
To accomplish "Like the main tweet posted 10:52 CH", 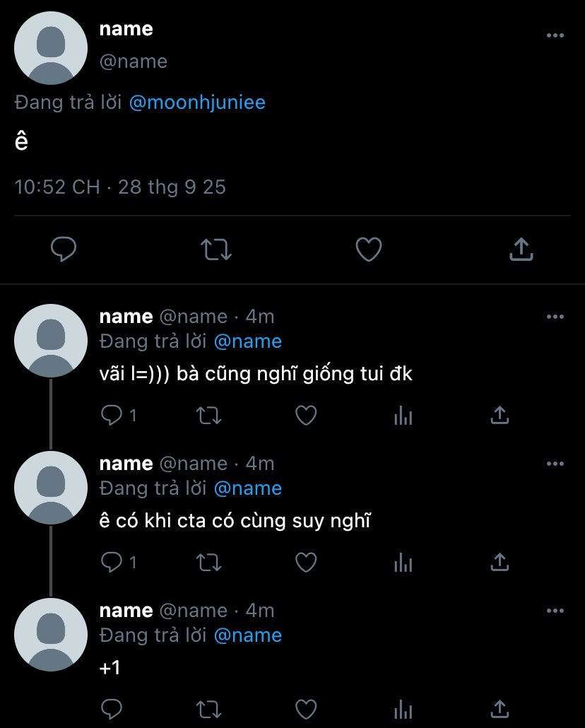I will pyautogui.click(x=368, y=249).
